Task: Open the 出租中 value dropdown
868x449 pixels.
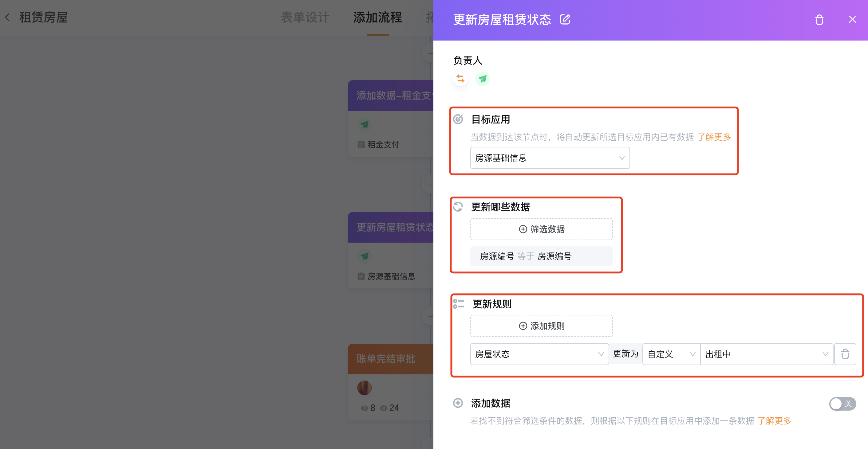Action: (x=767, y=354)
